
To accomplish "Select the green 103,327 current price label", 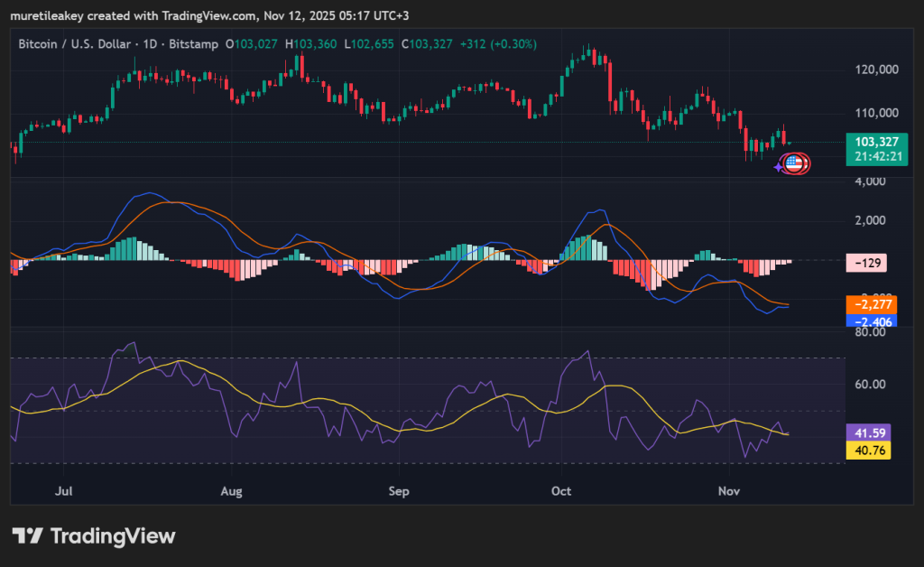I will (877, 142).
